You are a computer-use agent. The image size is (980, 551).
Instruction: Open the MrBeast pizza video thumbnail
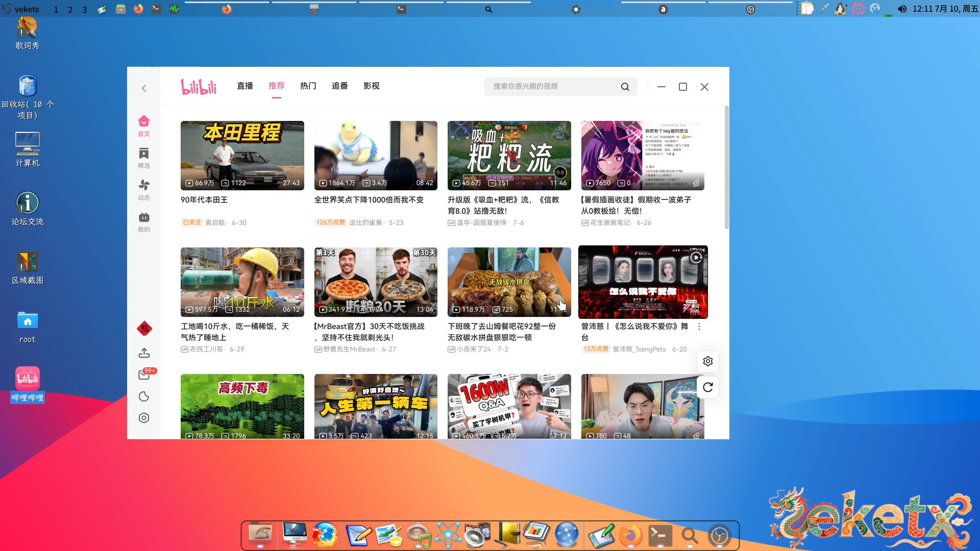[x=376, y=282]
